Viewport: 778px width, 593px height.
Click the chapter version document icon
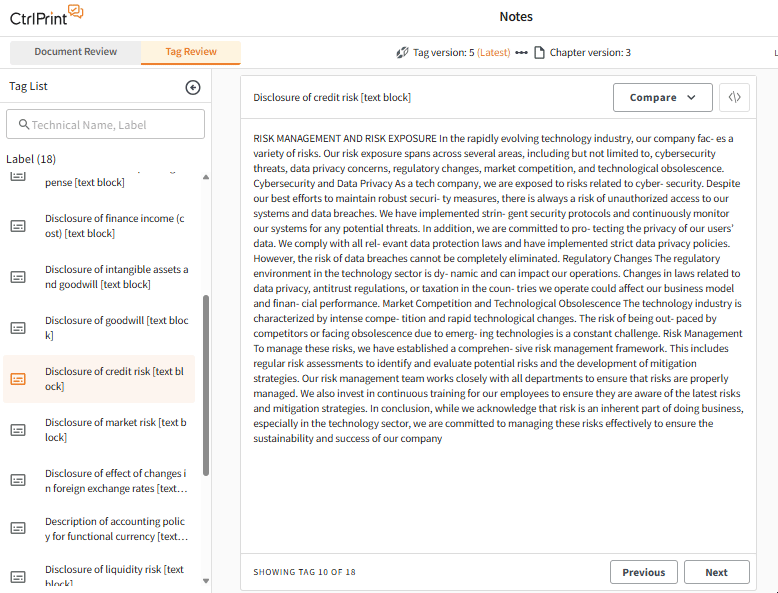click(539, 52)
